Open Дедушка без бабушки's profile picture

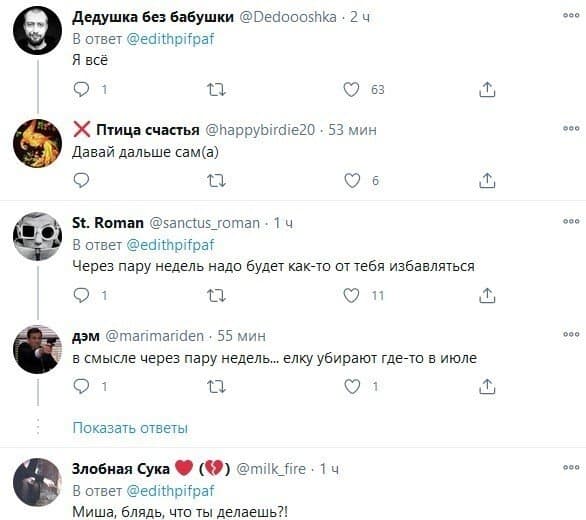tap(37, 30)
